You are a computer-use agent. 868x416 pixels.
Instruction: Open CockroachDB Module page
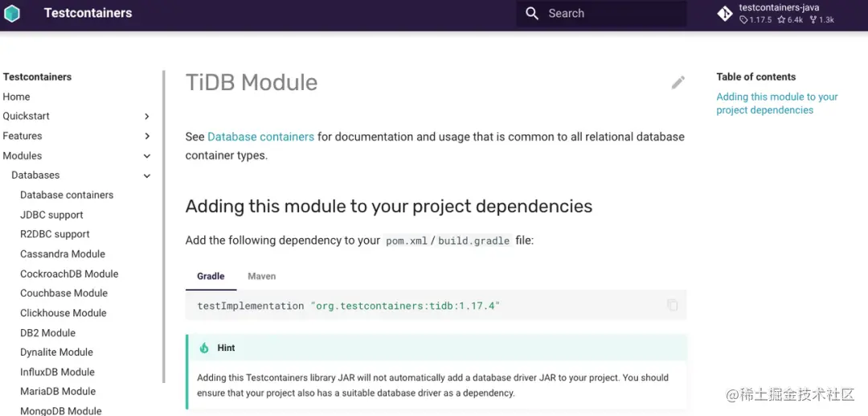pos(69,274)
